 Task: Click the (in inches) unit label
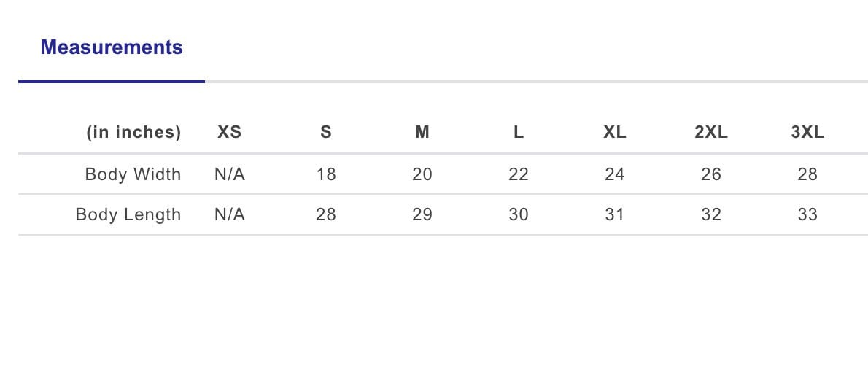click(133, 133)
